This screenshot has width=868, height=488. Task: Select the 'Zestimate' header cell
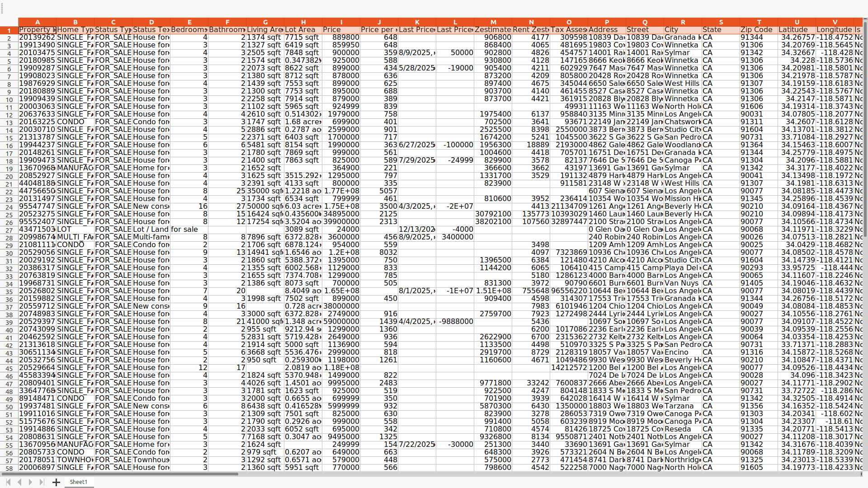tap(493, 30)
